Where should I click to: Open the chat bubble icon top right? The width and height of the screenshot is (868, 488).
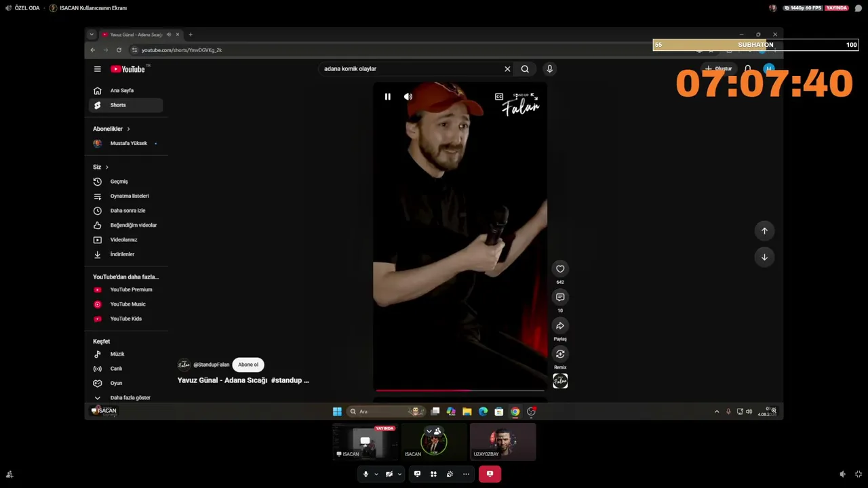(858, 8)
